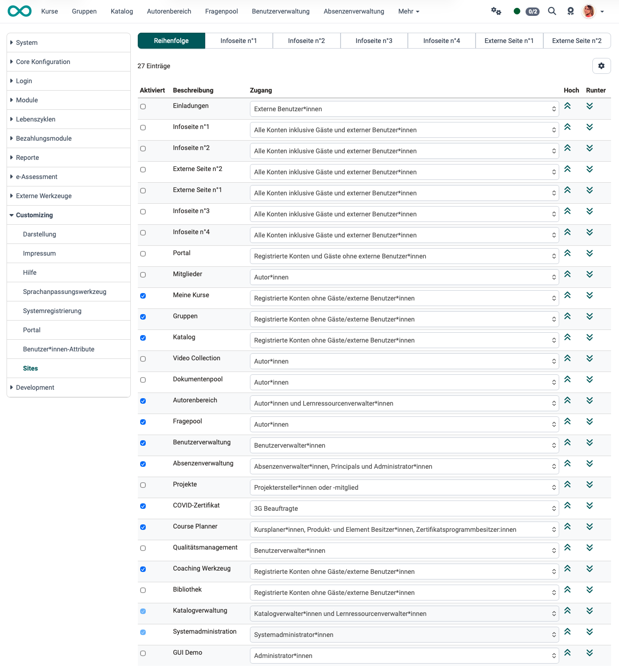The image size is (619, 672).
Task: Move the Portal row down one position
Action: 590,253
